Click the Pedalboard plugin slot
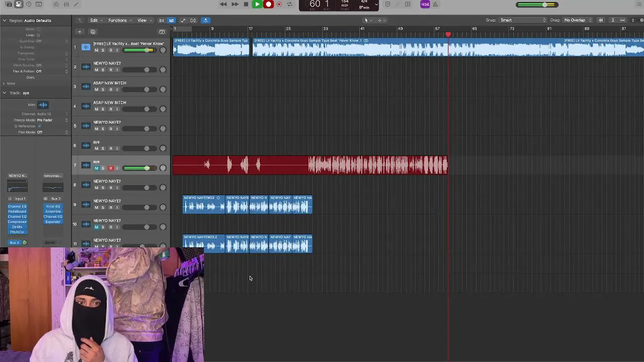Image resolution: width=644 pixels, height=362 pixels. pyautogui.click(x=17, y=212)
